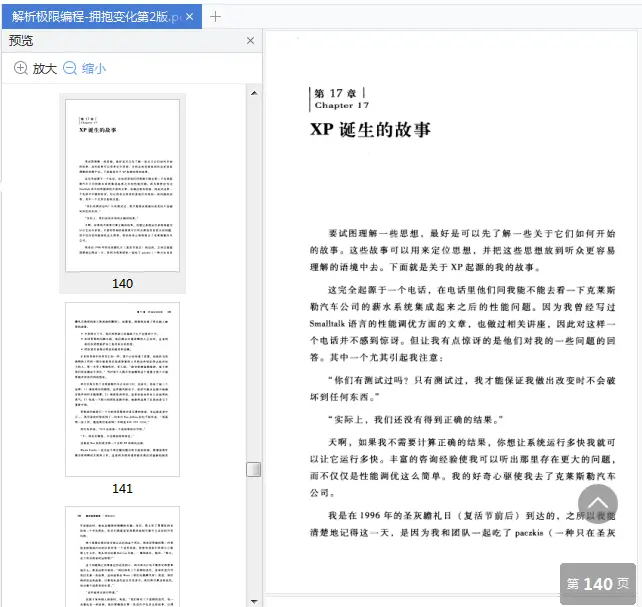Image resolution: width=642 pixels, height=607 pixels.
Task: Click the 第17章 chapter label
Action: click(x=335, y=93)
